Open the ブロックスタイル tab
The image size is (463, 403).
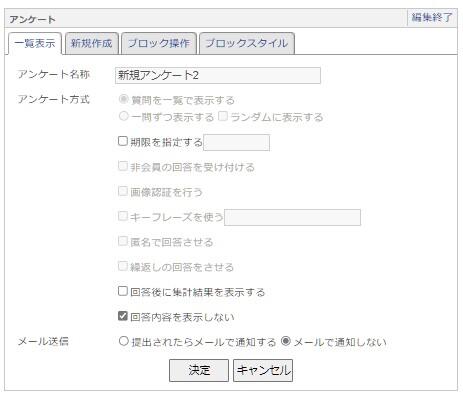pyautogui.click(x=247, y=43)
